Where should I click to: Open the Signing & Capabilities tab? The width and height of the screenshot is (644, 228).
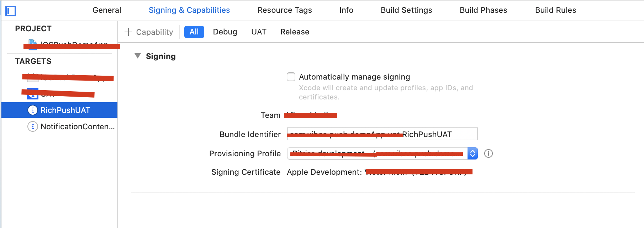(x=189, y=10)
